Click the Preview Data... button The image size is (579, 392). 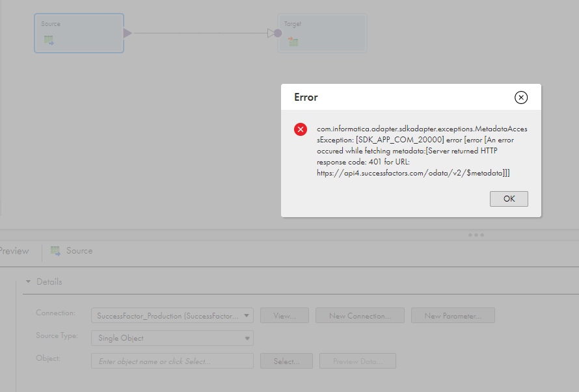(358, 361)
